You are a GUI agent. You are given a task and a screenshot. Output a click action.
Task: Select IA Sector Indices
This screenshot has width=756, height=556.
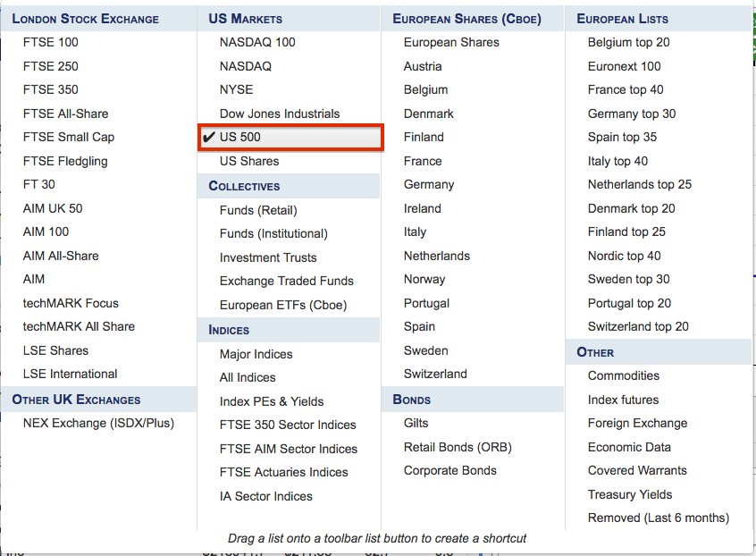pos(266,496)
